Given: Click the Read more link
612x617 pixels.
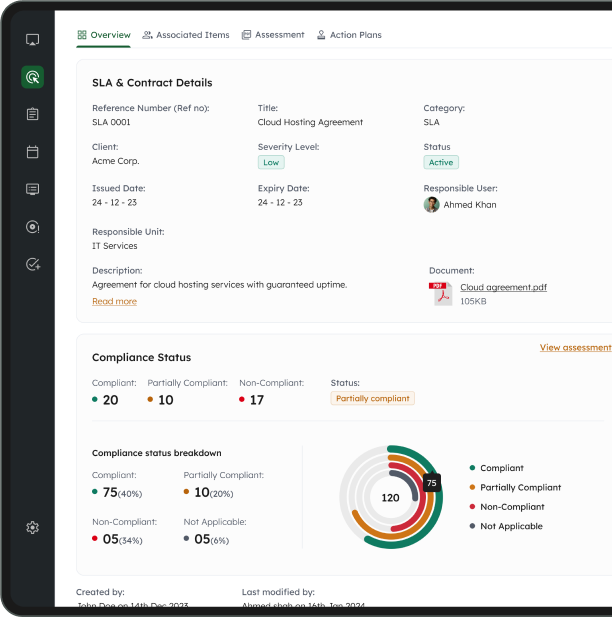Looking at the screenshot, I should [115, 301].
